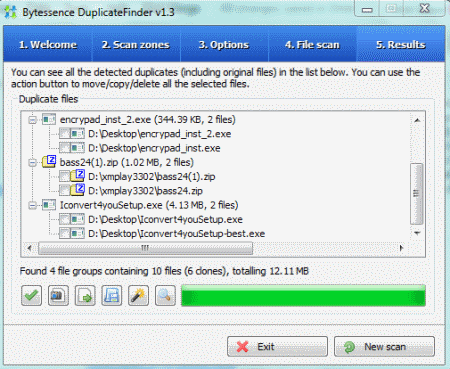Viewport: 450px width, 369px height.
Task: Tick checkbox for D:\xmplay3302\bass24.zip
Action: tap(64, 191)
